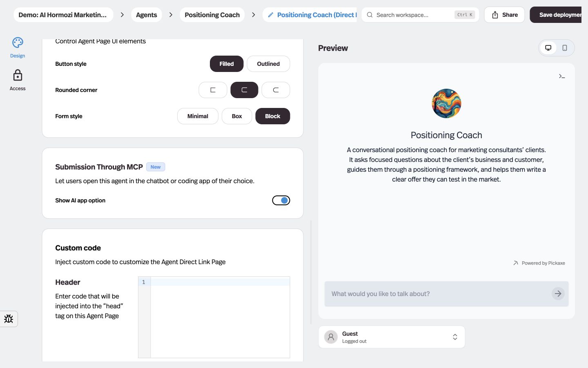This screenshot has height=368, width=588.
Task: Select the fully rounded corner style
Action: pos(276,90)
